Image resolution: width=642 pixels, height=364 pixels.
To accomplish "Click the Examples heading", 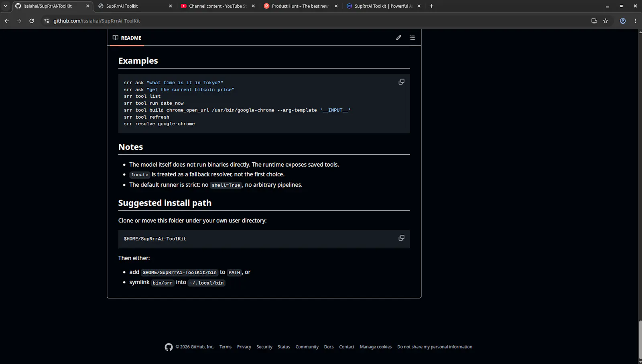I will 138,61.
